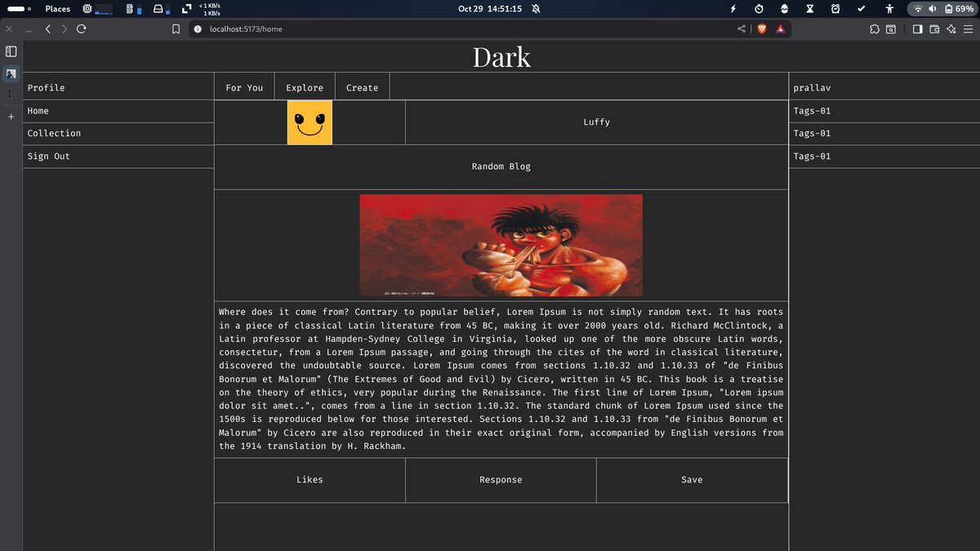Go back to the previous page
The height and width of the screenshot is (551, 980).
coord(48,29)
